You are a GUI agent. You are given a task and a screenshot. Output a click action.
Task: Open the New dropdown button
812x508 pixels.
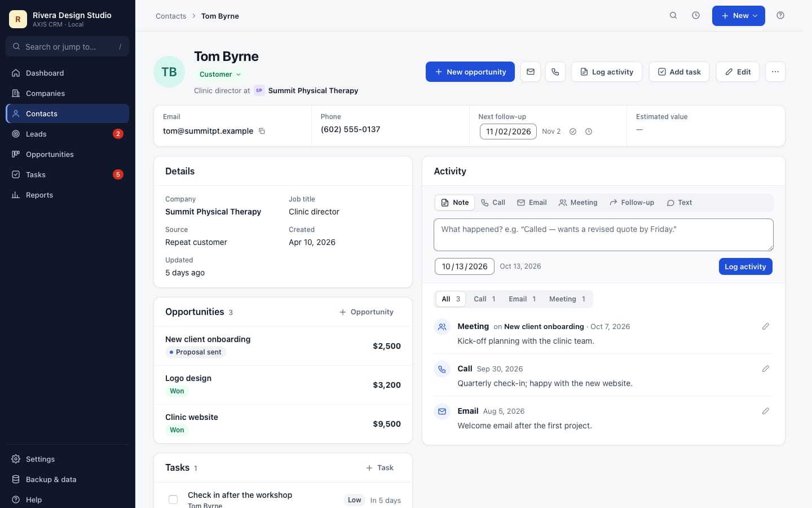tap(738, 16)
